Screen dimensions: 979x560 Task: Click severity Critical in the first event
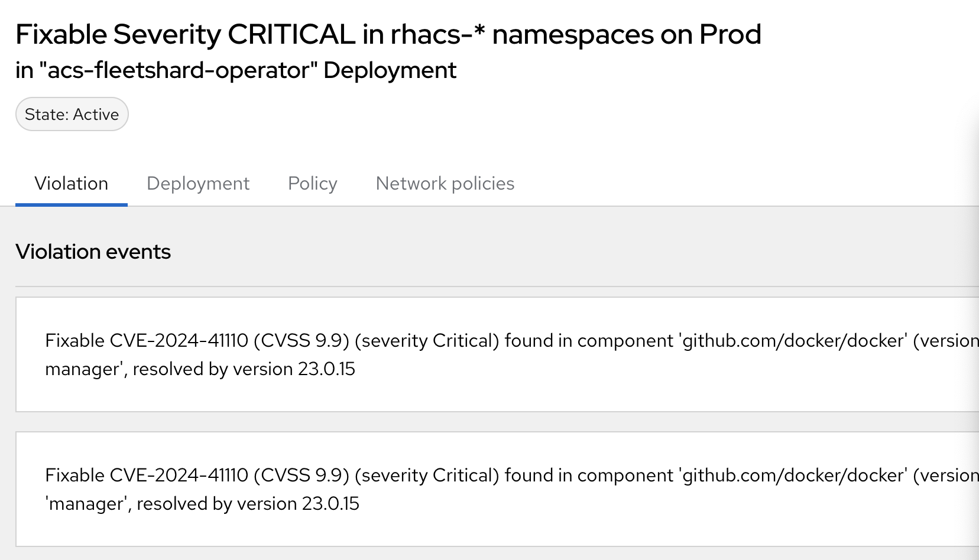(427, 341)
